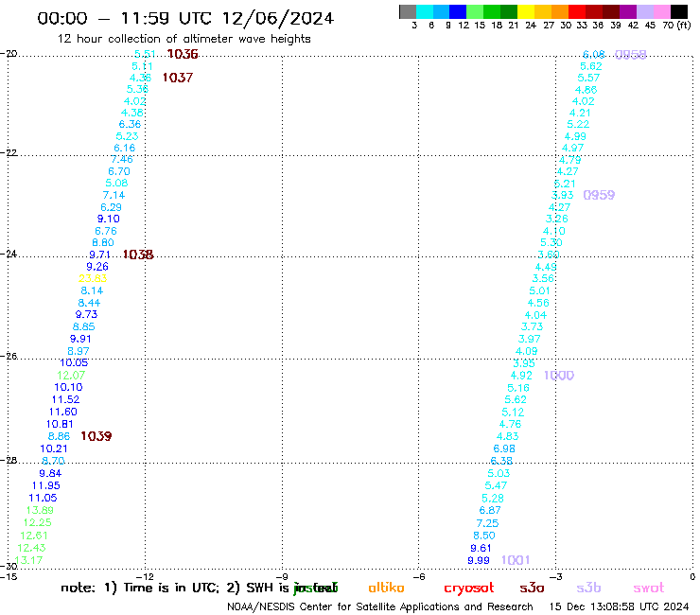The image size is (700, 615).
Task: Select the wave height value 9.61
Action: (481, 548)
